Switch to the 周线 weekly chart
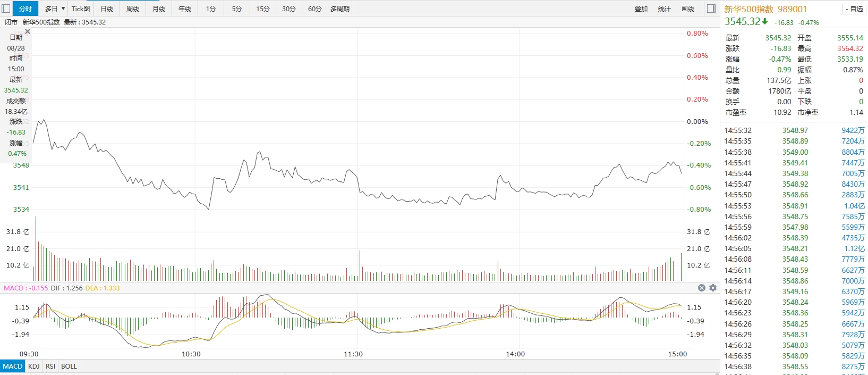 (x=133, y=9)
